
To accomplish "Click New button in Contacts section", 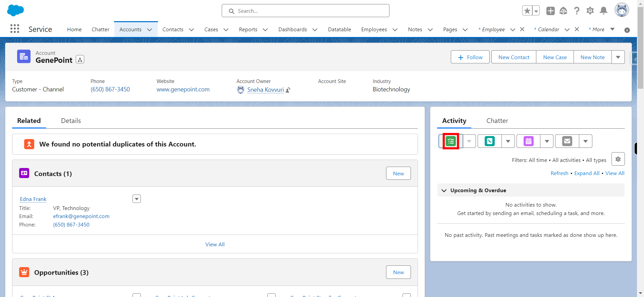I will click(x=398, y=173).
